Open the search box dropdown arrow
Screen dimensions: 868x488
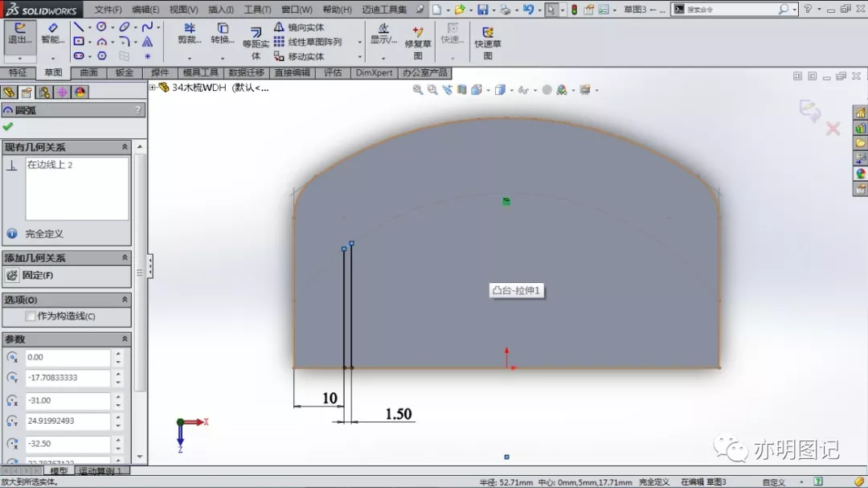click(x=794, y=10)
